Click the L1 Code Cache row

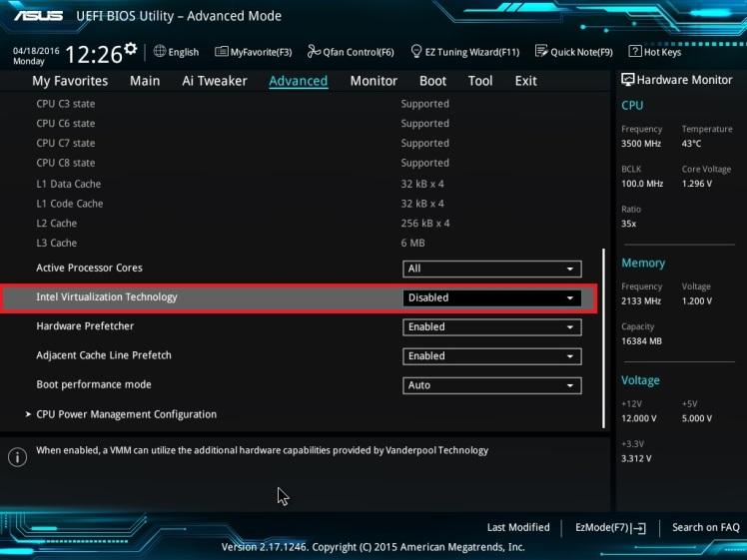point(243,204)
